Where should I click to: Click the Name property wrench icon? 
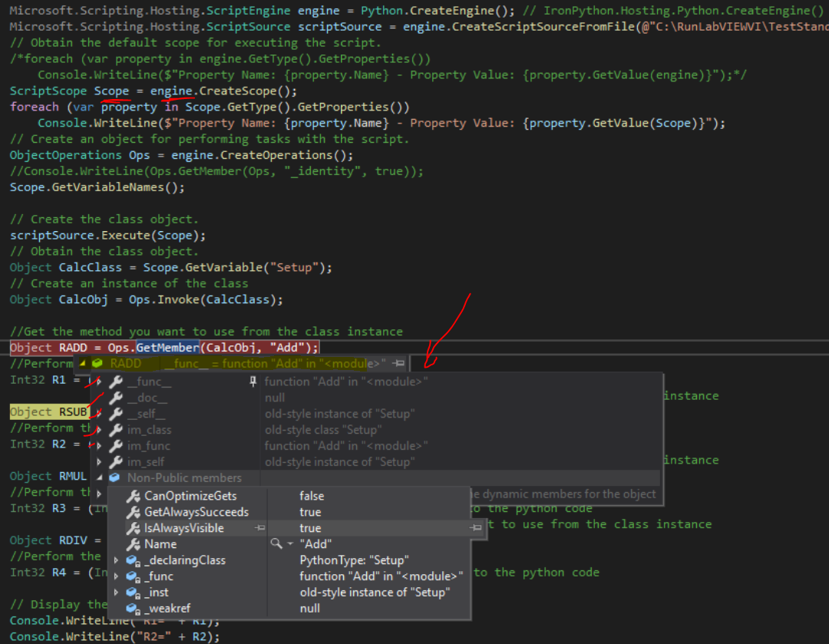click(132, 543)
